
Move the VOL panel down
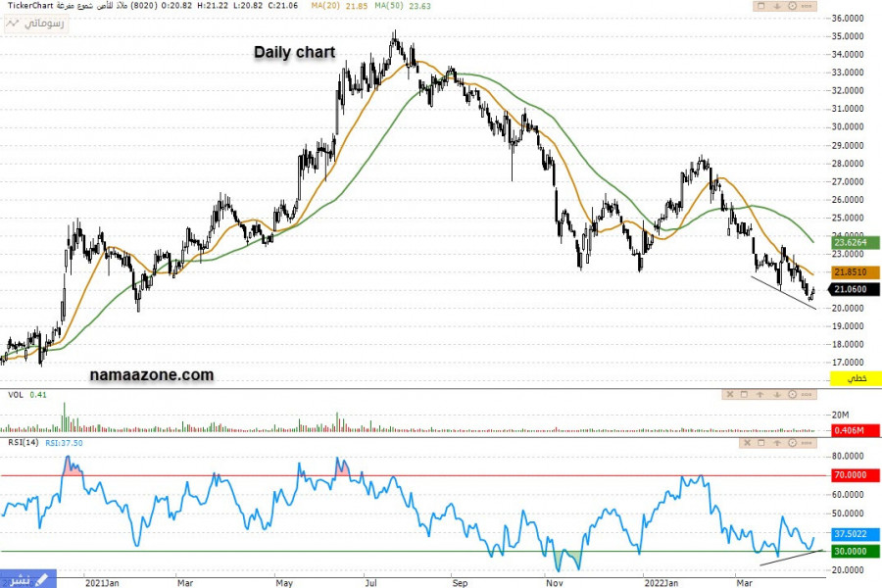click(x=777, y=394)
